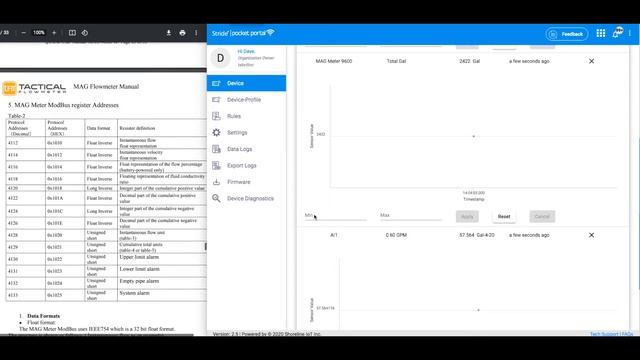Open PDF viewer more options menu
640x360 pixels.
196,33
